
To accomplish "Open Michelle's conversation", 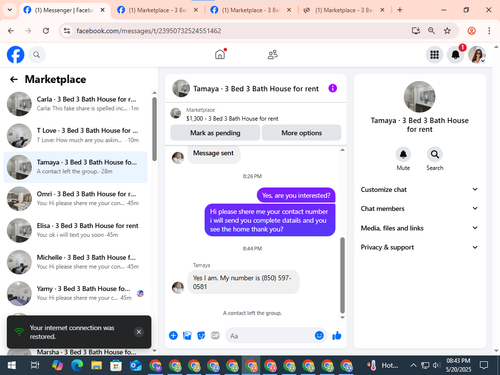I will pos(75,262).
